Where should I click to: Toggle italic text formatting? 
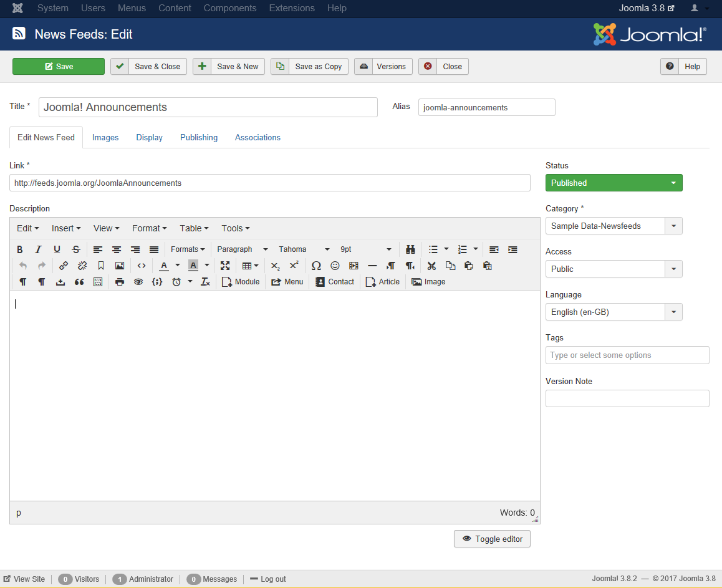coord(39,249)
